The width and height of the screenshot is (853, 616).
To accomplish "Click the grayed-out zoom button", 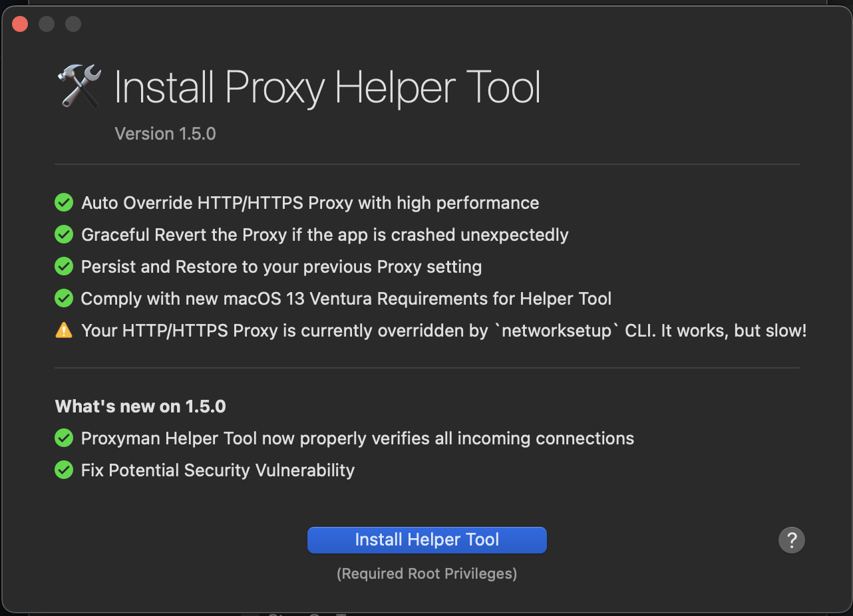I will 73,23.
